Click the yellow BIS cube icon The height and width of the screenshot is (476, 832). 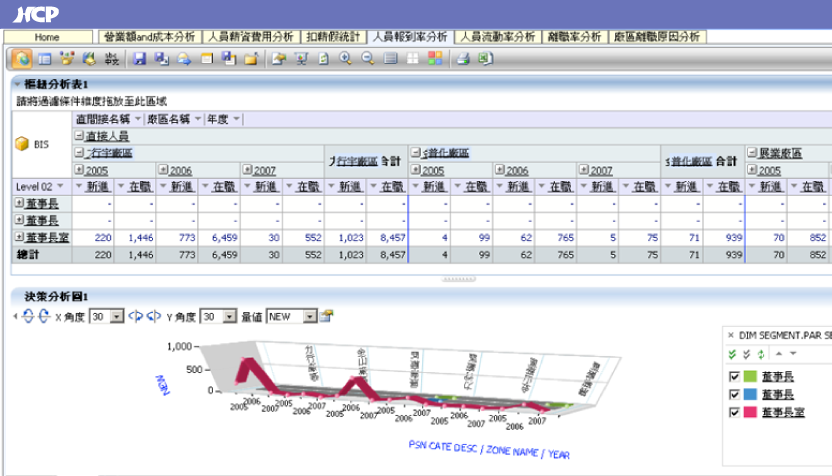click(22, 144)
